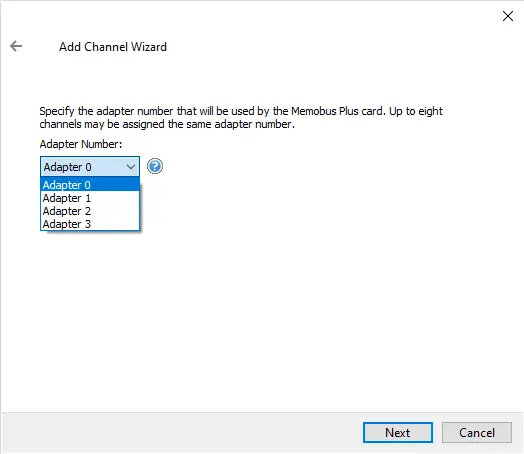Click the Memobus Plus card instruction text
524x454 pixels.
tap(241, 111)
